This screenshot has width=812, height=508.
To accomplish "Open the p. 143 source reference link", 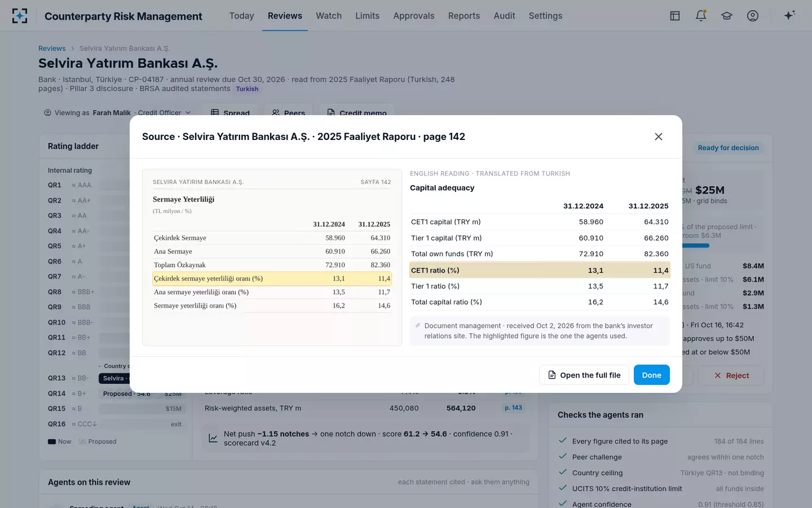I will (513, 408).
